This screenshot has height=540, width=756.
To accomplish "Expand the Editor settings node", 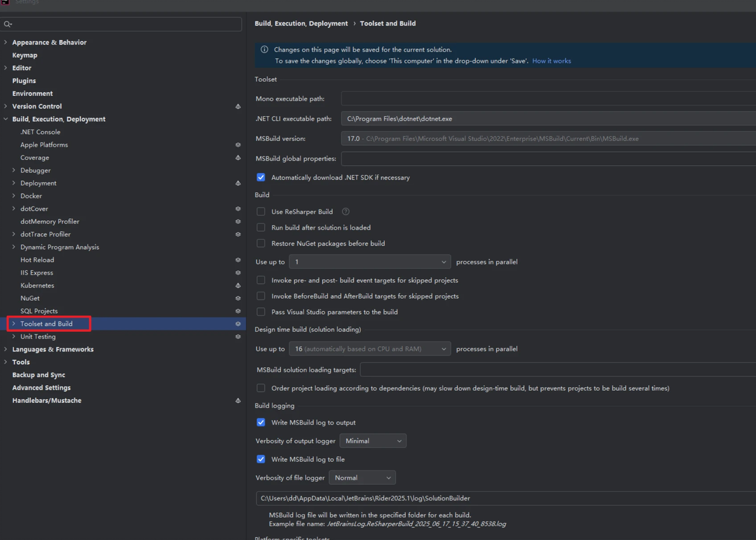I will tap(5, 68).
